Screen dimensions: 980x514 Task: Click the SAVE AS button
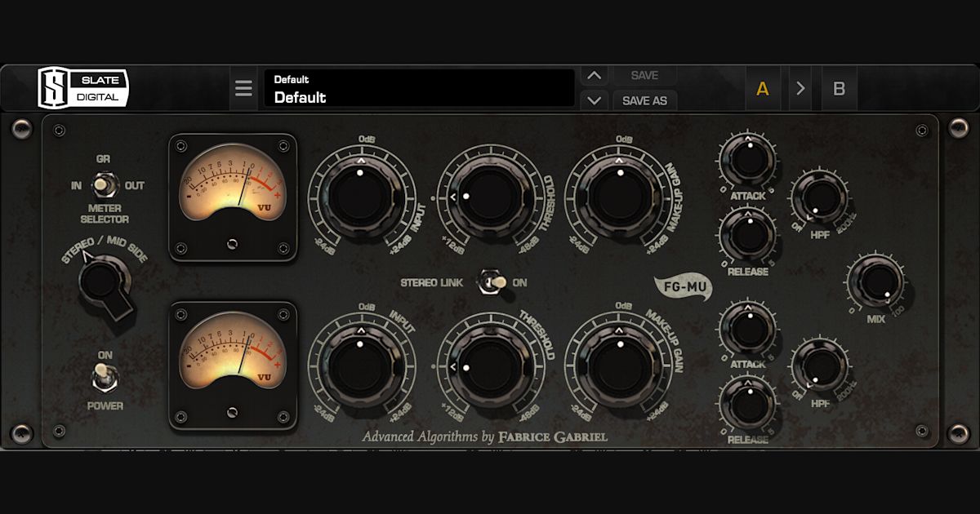coord(644,101)
